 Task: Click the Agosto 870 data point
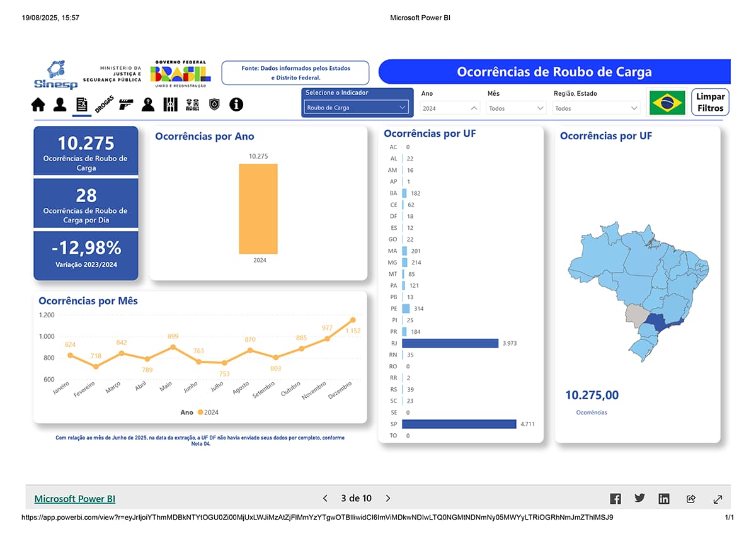coord(250,350)
